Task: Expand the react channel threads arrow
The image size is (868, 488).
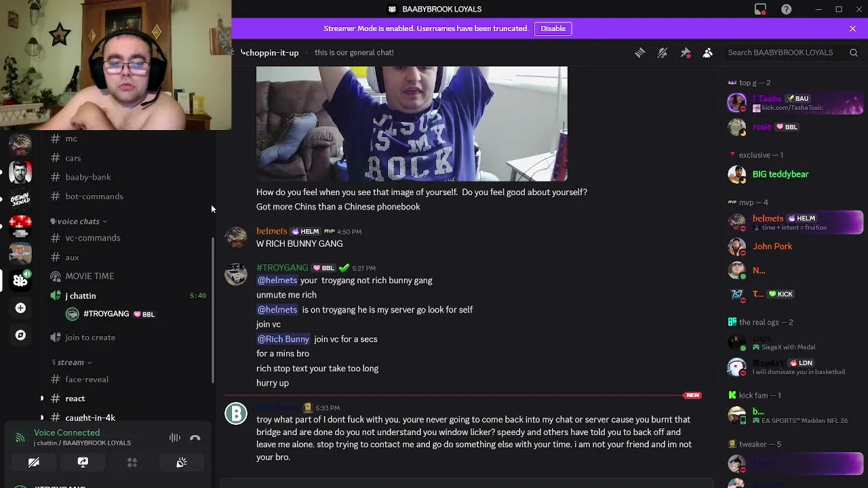Action: [x=42, y=399]
